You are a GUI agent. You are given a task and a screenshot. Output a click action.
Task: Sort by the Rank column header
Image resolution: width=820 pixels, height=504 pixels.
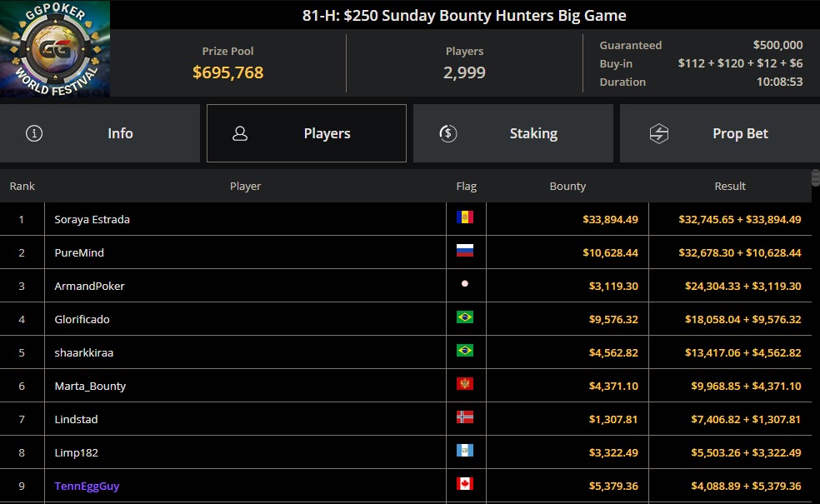coord(22,186)
